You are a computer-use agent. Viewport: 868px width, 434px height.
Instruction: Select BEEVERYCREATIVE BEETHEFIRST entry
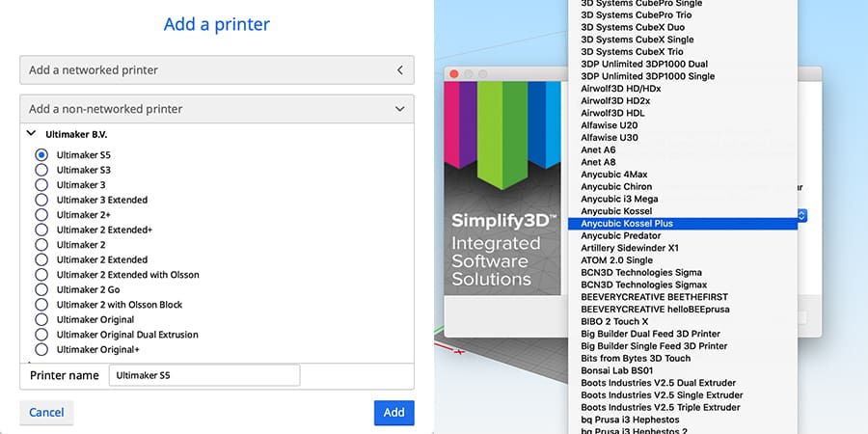coord(683,297)
